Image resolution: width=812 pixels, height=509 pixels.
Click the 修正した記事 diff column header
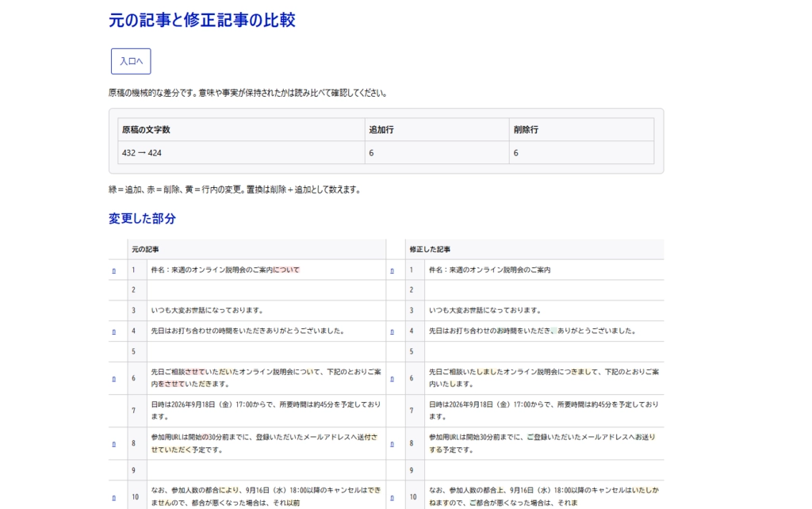[x=535, y=249]
